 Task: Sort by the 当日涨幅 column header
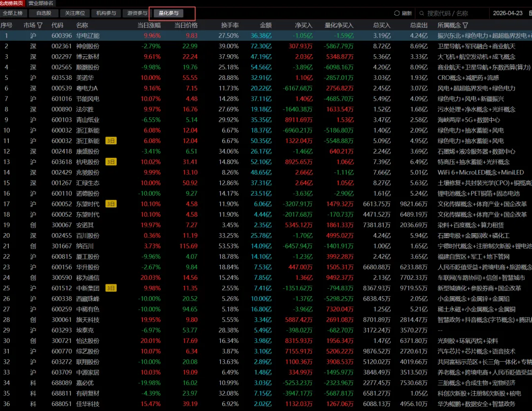[x=149, y=25]
